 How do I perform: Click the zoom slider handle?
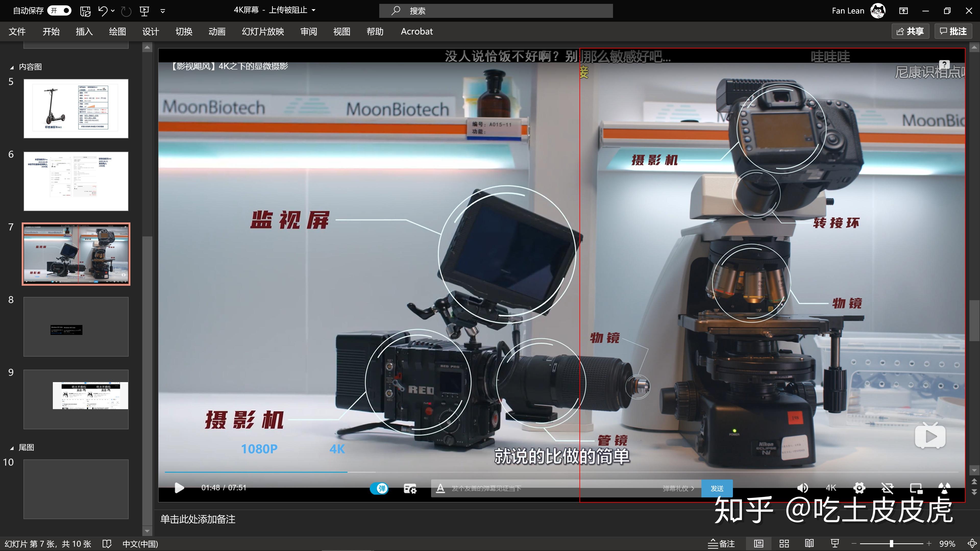click(x=891, y=544)
